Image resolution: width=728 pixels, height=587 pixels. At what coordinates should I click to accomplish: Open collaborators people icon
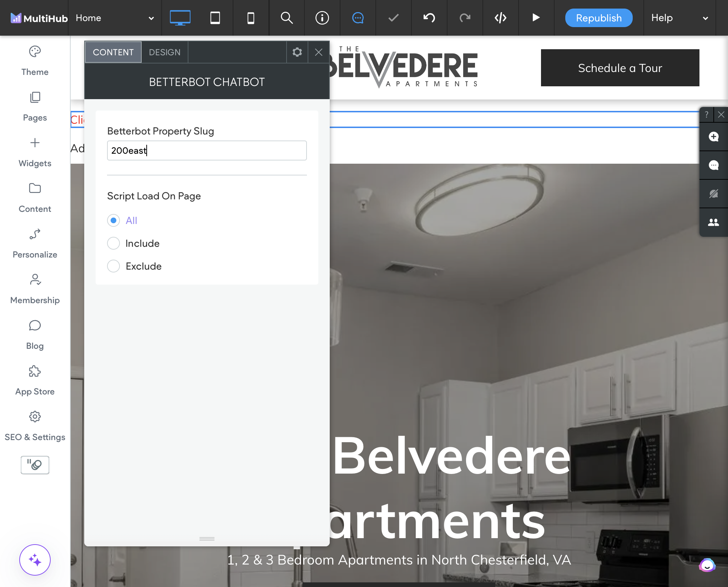coord(714,222)
